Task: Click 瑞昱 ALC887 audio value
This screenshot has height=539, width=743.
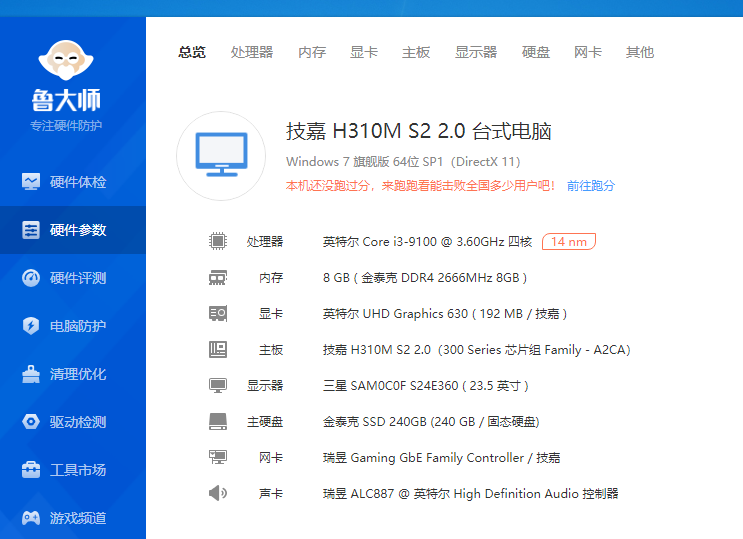Action: (471, 494)
